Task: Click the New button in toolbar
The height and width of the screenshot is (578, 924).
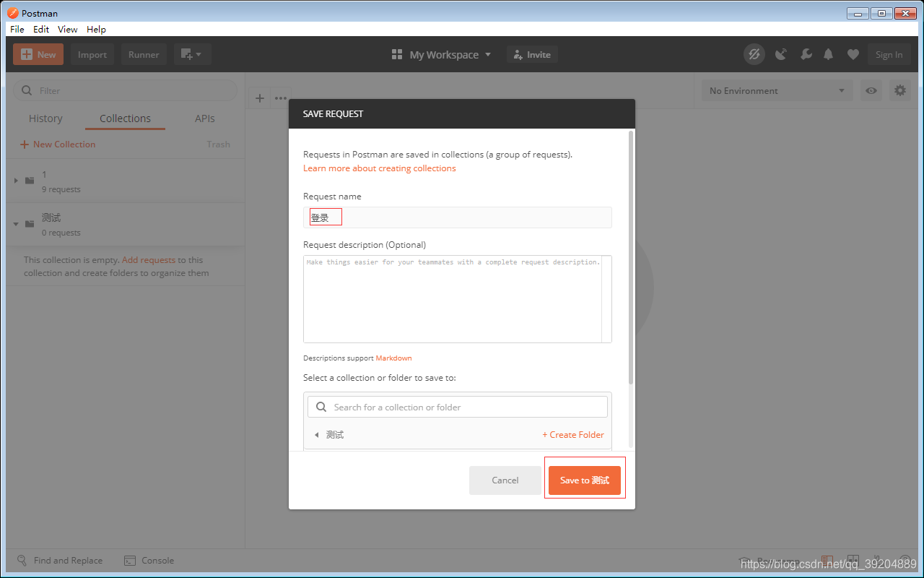Action: [38, 54]
